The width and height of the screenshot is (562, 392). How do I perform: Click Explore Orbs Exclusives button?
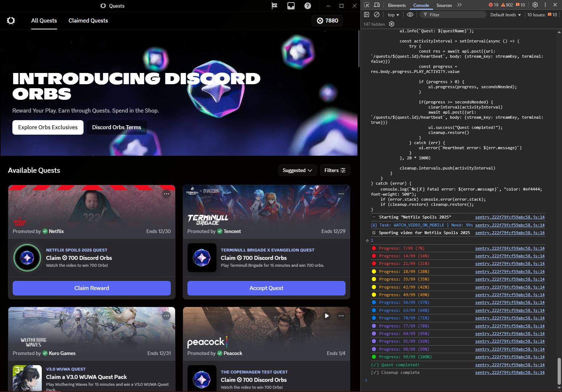pos(48,127)
